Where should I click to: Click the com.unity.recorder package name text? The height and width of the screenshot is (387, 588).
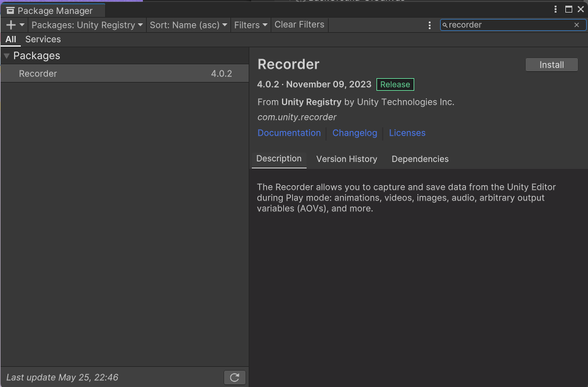click(297, 117)
